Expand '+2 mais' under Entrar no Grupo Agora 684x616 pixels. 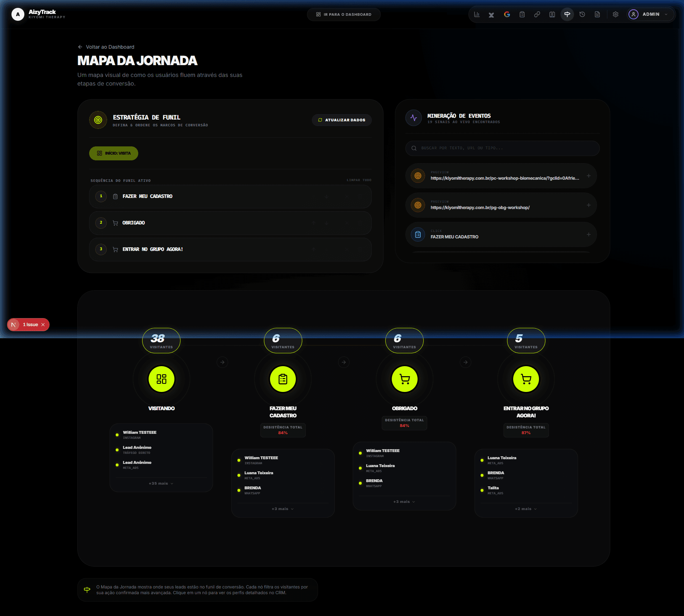(526, 509)
